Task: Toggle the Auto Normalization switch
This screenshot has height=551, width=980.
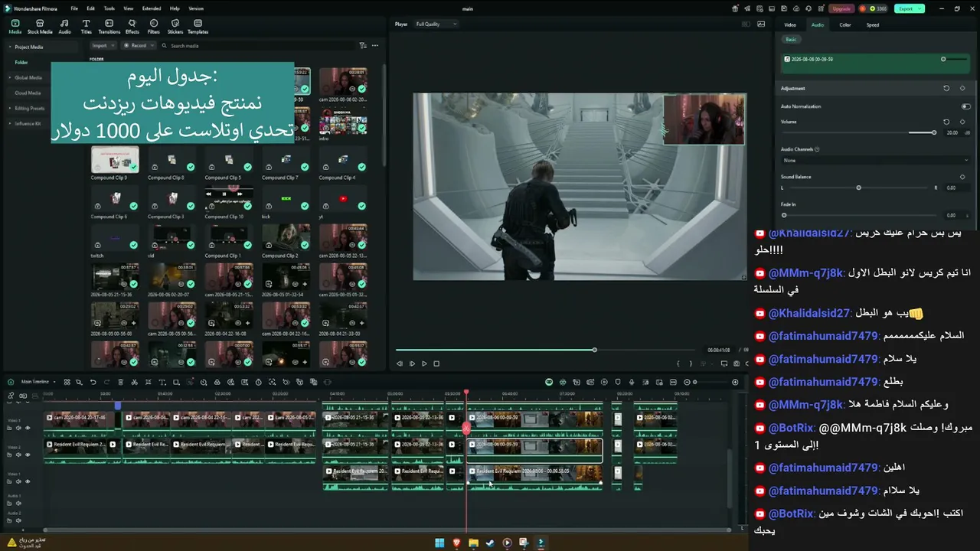Action: [x=965, y=106]
